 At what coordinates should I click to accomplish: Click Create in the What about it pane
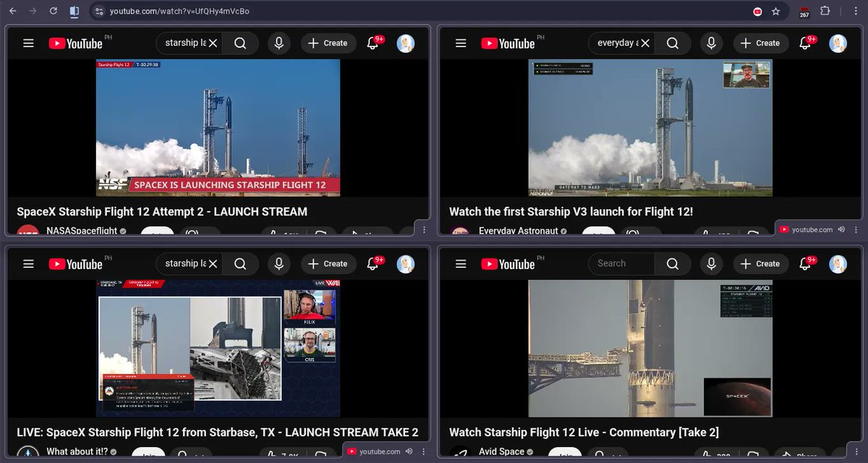(x=328, y=264)
